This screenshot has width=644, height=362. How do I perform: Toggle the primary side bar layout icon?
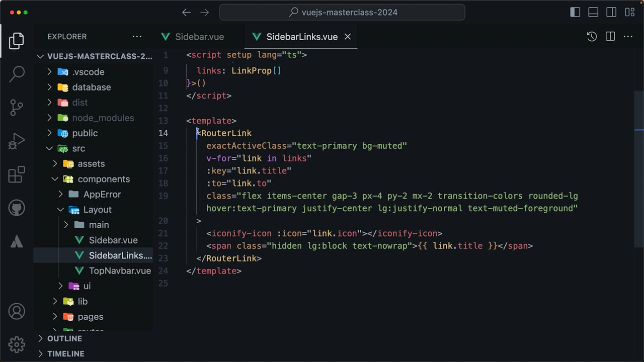pyautogui.click(x=575, y=12)
